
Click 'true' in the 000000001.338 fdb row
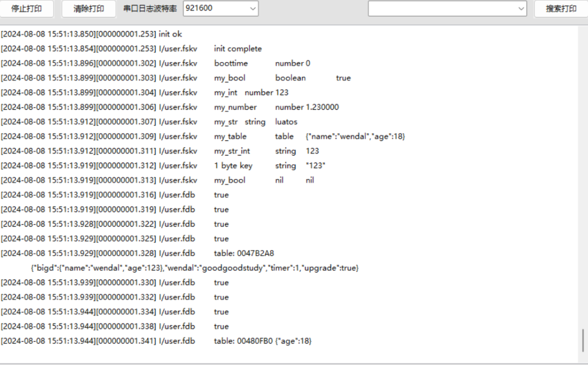coord(221,326)
